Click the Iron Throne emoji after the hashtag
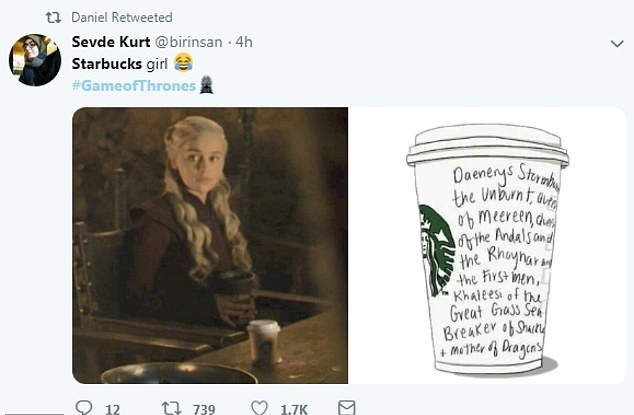Image resolution: width=634 pixels, height=415 pixels. [x=206, y=85]
